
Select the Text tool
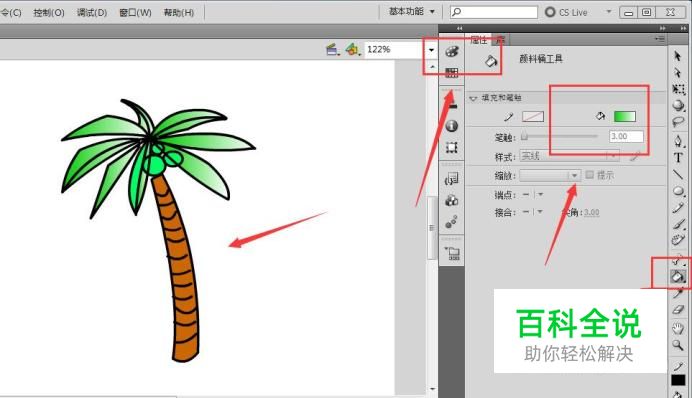coord(678,158)
